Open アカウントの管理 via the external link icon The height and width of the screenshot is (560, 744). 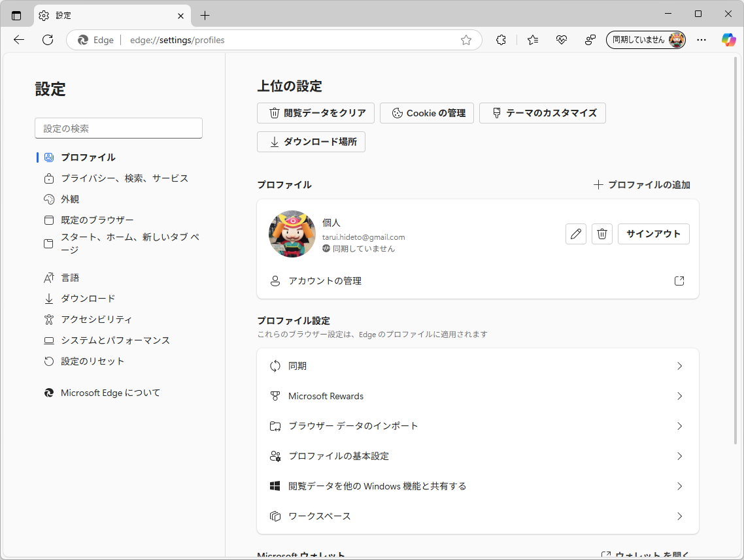(x=679, y=280)
